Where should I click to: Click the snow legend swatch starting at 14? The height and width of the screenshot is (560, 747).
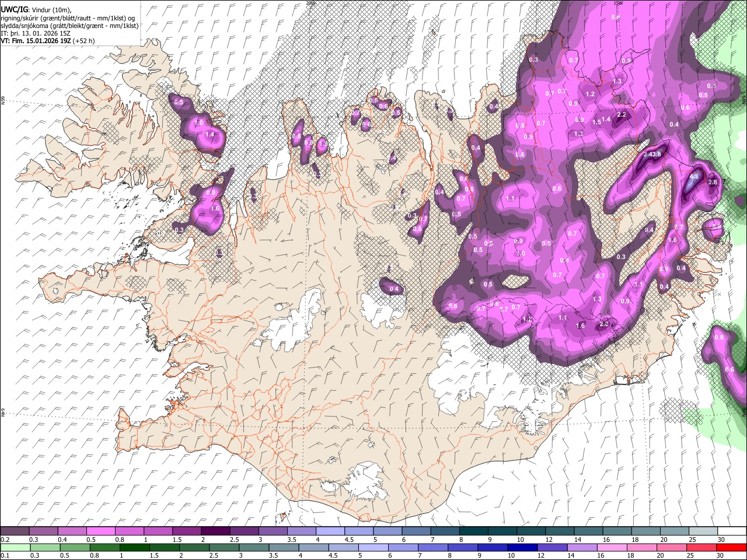589,531
